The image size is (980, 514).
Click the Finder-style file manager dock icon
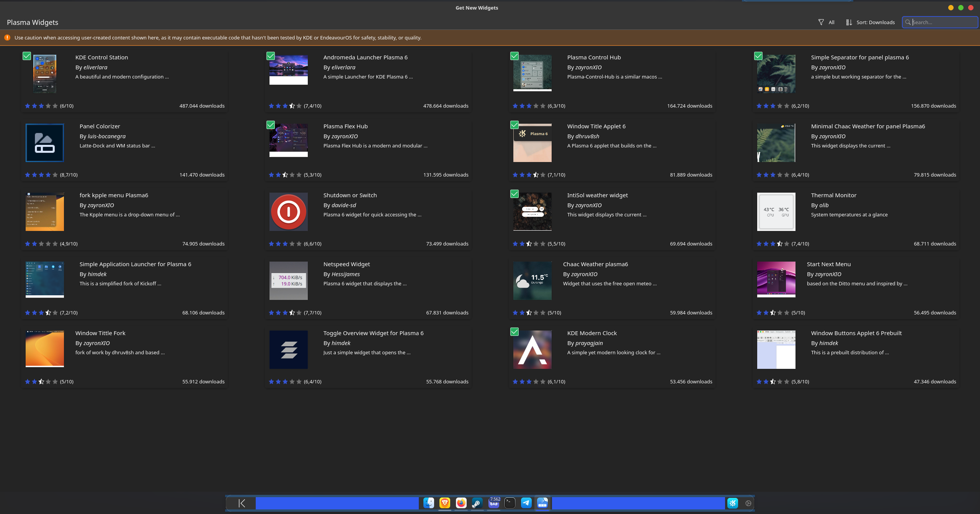tap(428, 503)
